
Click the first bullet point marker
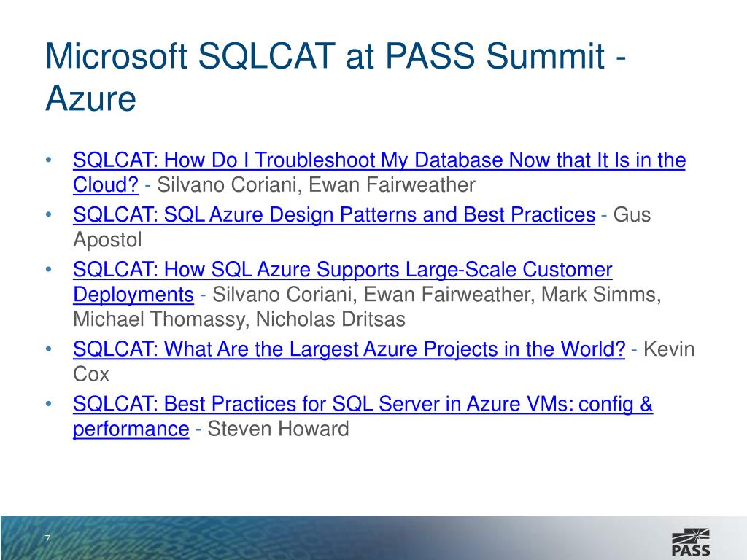pos(48,160)
